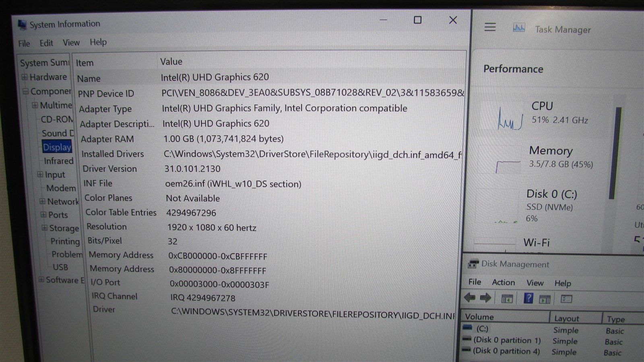Screen dimensions: 644x362
Task: Select the Driver Version 31.0.101.2130 row
Action: pos(272,169)
